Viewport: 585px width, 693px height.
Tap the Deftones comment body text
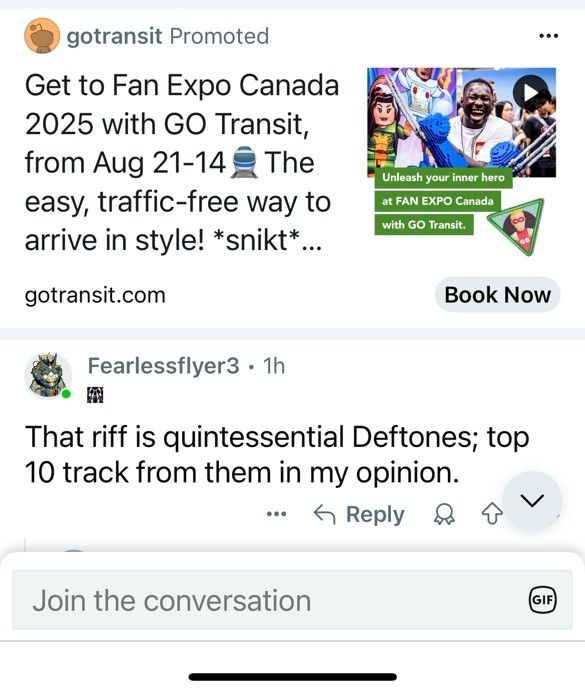277,455
